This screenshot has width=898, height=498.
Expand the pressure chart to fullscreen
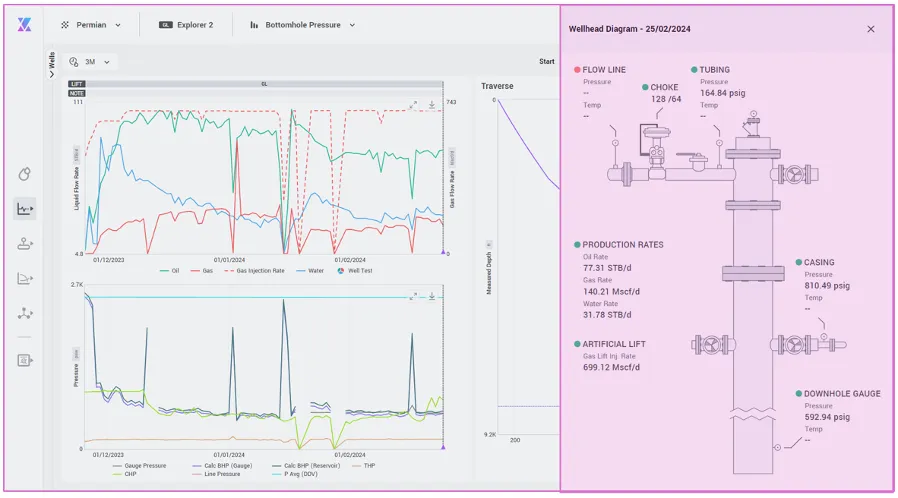point(413,296)
